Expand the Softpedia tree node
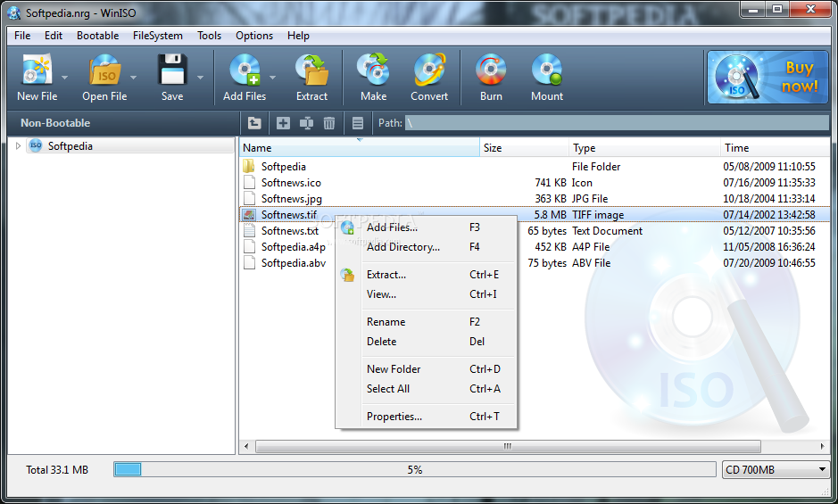The width and height of the screenshot is (838, 504). (x=18, y=146)
